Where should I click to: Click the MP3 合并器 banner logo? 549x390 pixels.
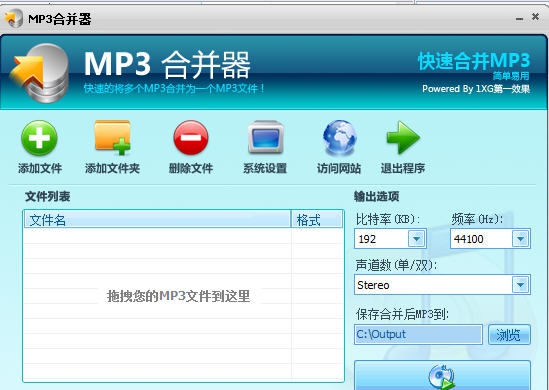[39, 73]
